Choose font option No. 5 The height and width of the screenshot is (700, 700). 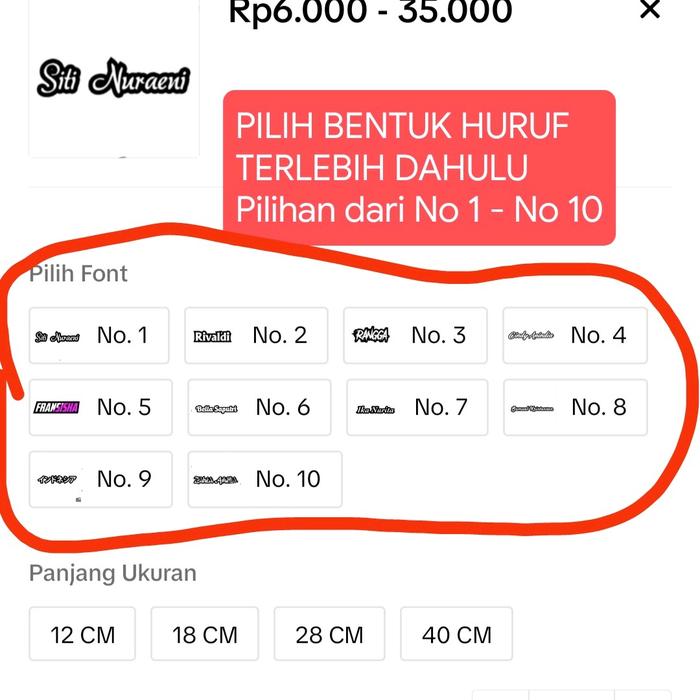pos(100,407)
